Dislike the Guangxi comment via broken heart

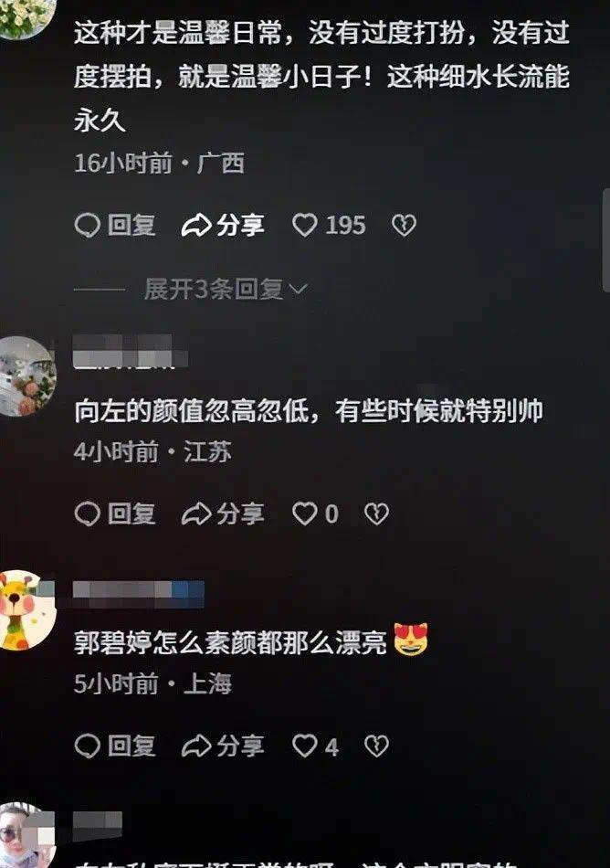(404, 226)
